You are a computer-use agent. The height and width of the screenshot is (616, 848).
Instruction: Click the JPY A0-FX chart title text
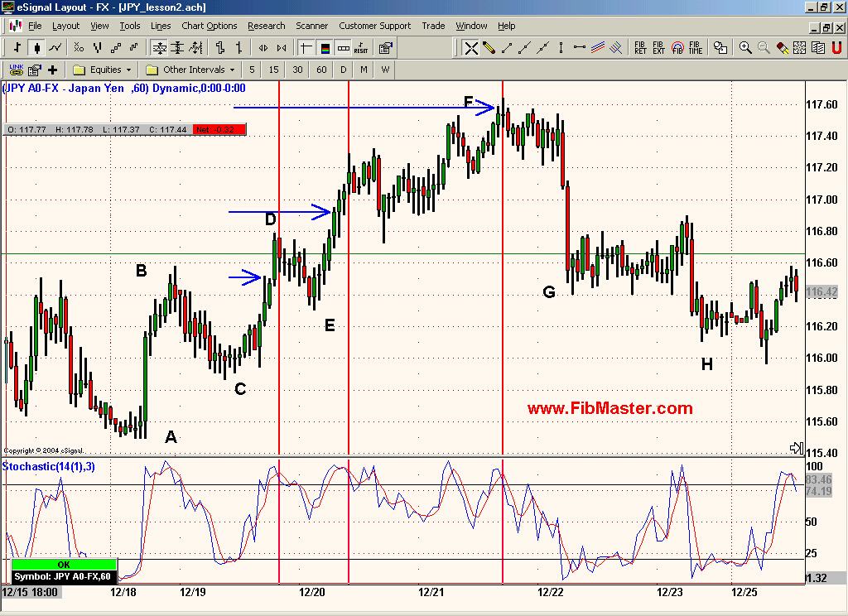point(124,88)
